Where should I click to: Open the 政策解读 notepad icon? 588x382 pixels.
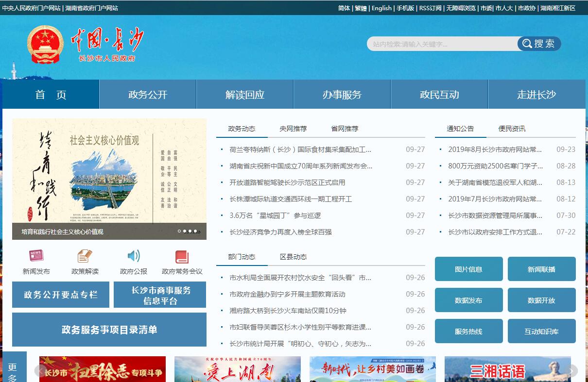tap(85, 256)
